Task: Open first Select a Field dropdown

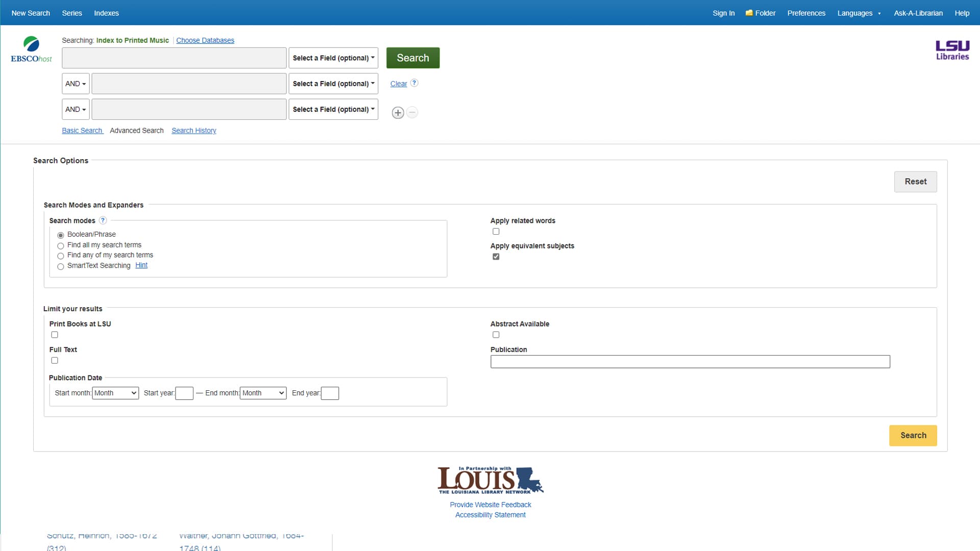Action: pos(333,58)
